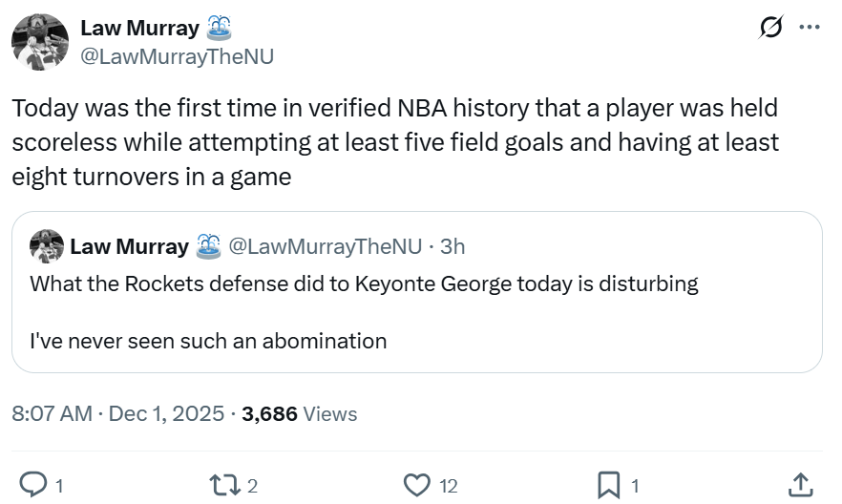
Task: Open Law Murray's profile avatar
Action: coord(40,42)
